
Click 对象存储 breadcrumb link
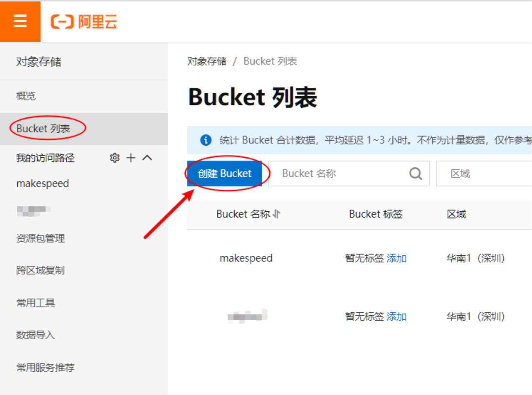(x=207, y=61)
